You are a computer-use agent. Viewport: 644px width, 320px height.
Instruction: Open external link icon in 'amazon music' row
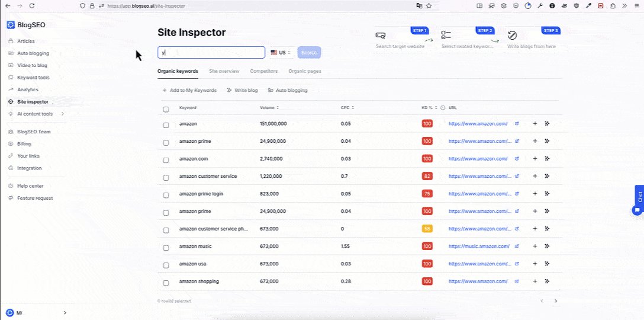(517, 246)
